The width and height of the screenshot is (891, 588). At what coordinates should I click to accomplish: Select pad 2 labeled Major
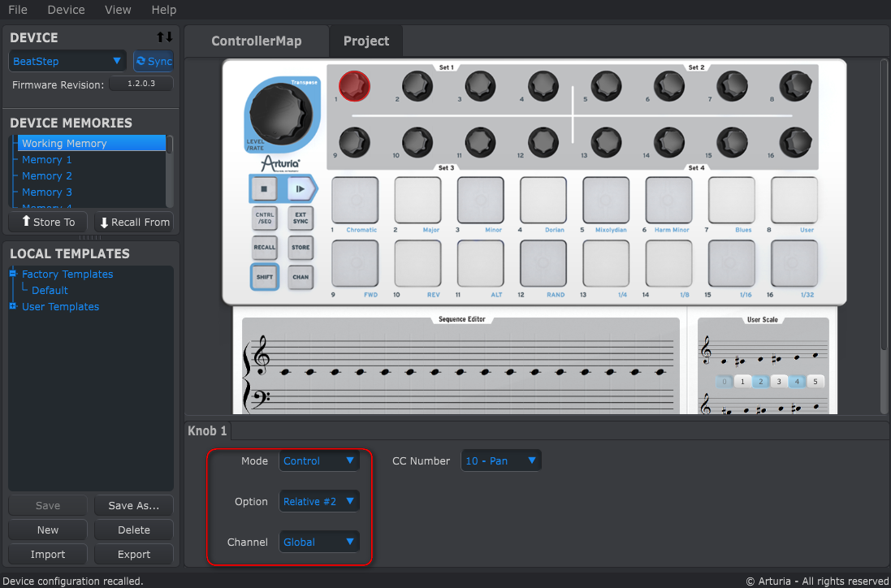click(x=417, y=200)
